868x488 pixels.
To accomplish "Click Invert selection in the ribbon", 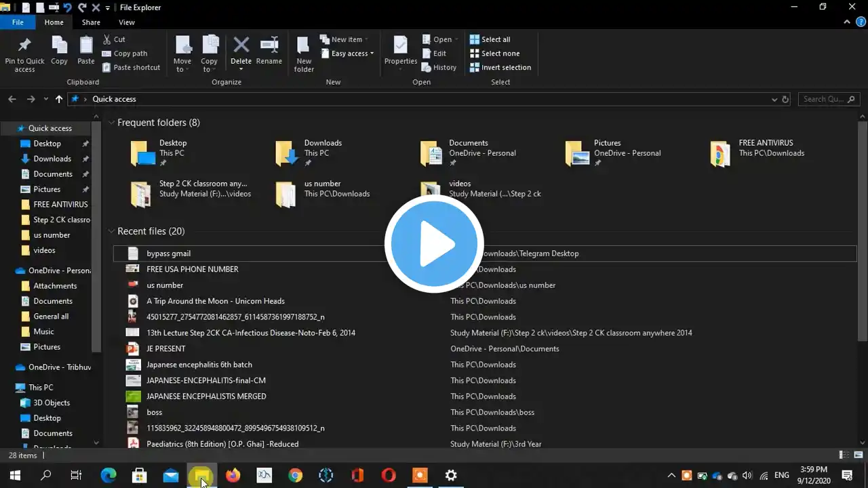I will (x=505, y=68).
